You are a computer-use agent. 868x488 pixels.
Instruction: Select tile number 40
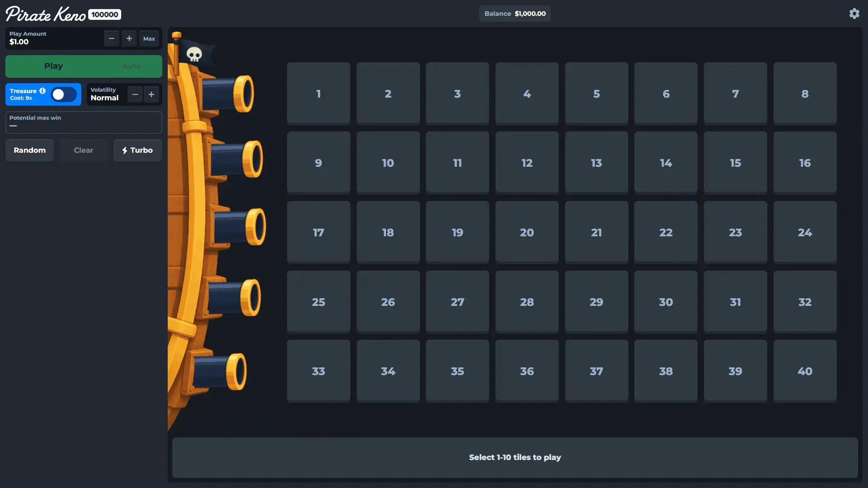[x=805, y=371]
